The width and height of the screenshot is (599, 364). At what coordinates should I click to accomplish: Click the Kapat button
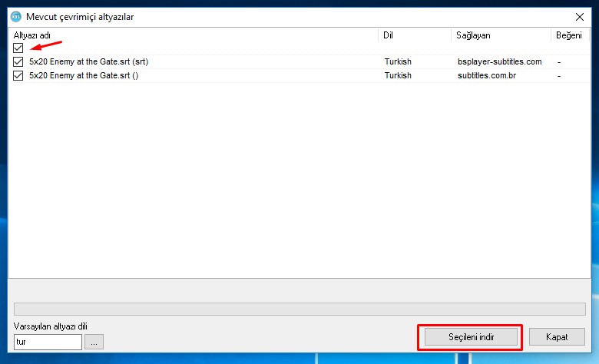(557, 337)
